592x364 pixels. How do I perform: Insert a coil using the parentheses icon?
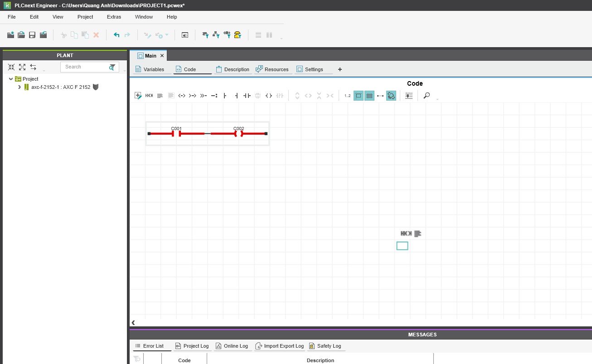pos(268,96)
